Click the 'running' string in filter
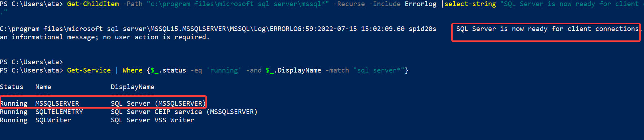 coord(224,70)
